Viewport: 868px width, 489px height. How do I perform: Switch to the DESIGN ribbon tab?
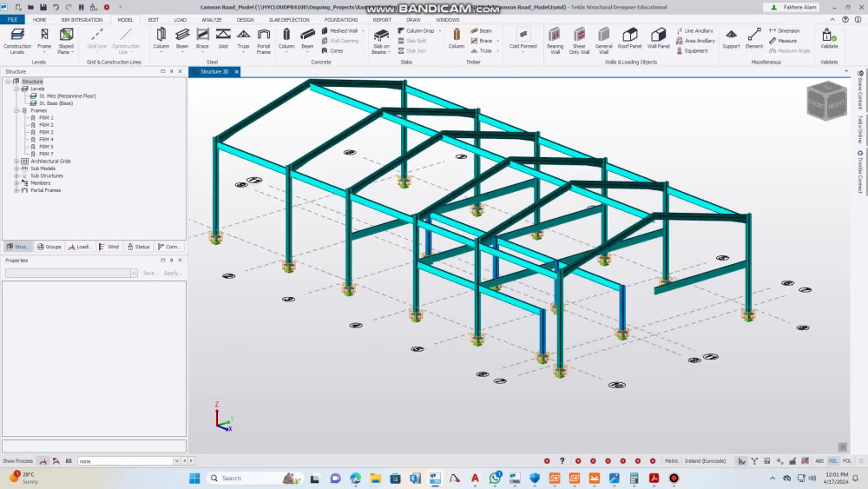point(246,19)
